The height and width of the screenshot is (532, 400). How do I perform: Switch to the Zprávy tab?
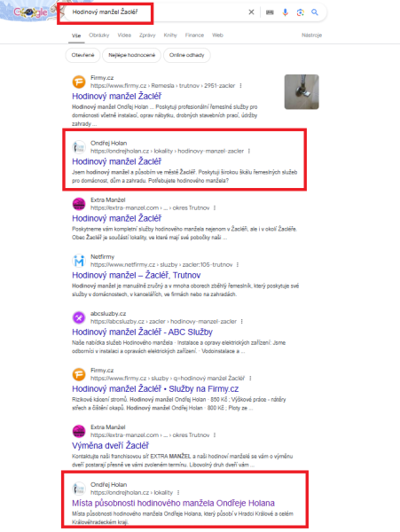click(x=147, y=35)
